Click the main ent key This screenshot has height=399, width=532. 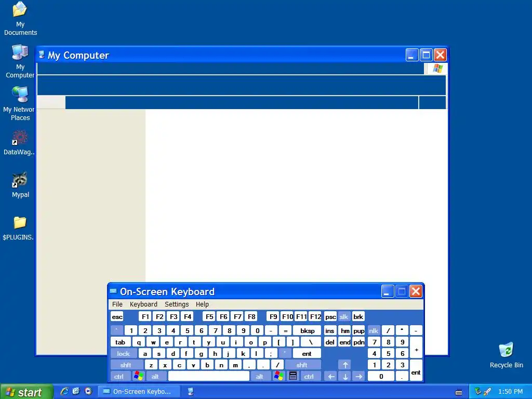coord(307,353)
